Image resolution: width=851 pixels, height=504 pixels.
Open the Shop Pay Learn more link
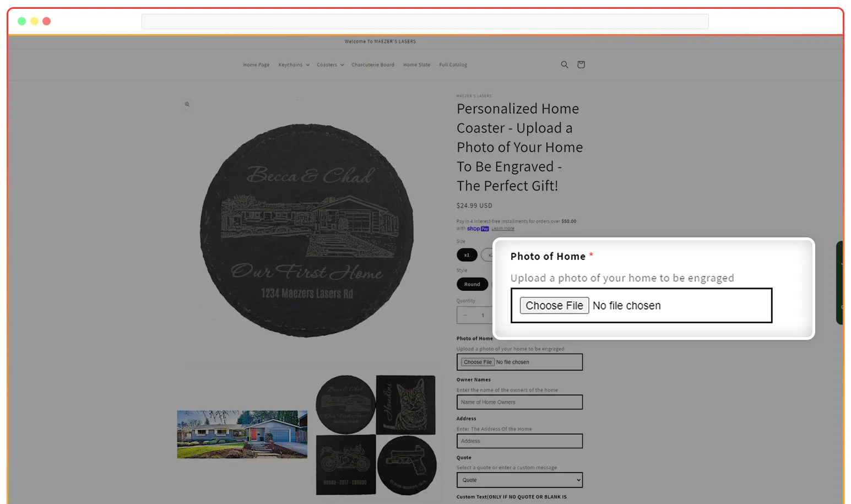coord(502,228)
